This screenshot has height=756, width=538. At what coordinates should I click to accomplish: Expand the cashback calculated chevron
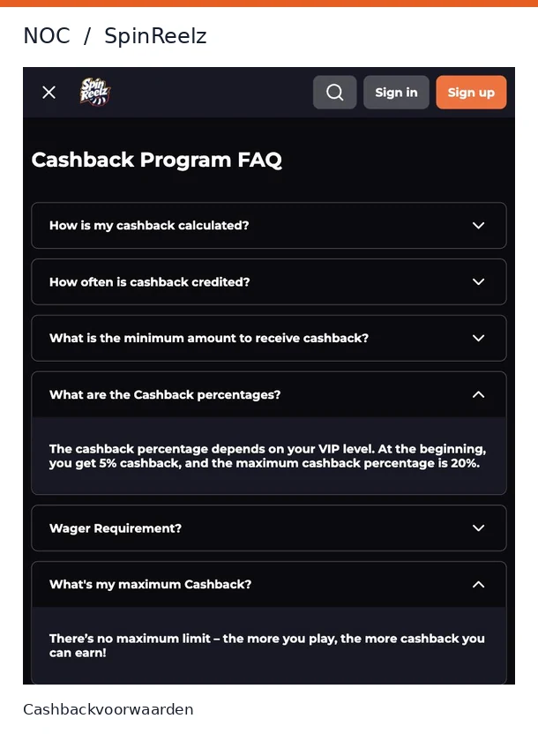(x=478, y=225)
